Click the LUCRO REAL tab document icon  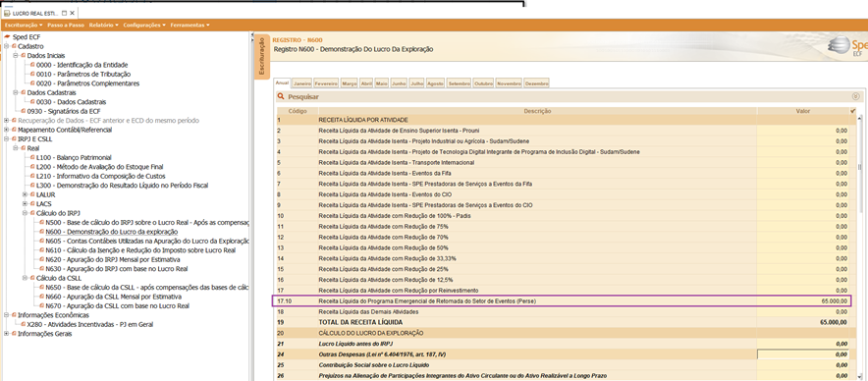click(x=7, y=13)
